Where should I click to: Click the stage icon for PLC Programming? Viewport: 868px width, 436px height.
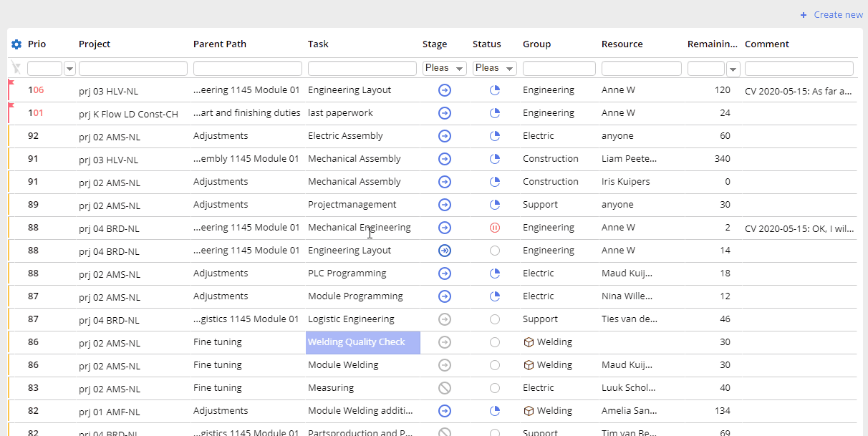coord(445,273)
